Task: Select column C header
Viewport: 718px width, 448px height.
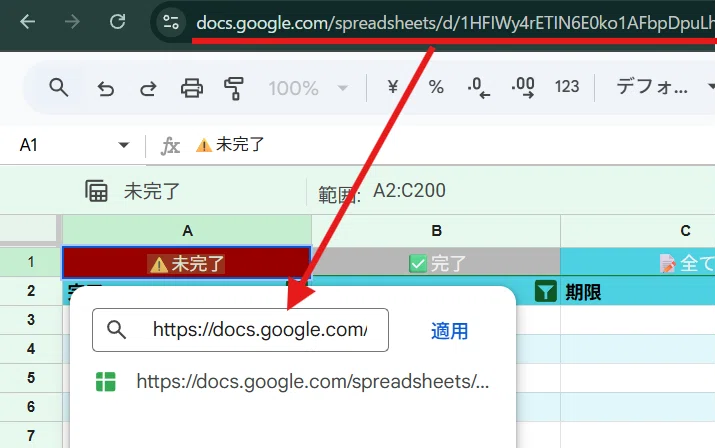Action: 638,230
